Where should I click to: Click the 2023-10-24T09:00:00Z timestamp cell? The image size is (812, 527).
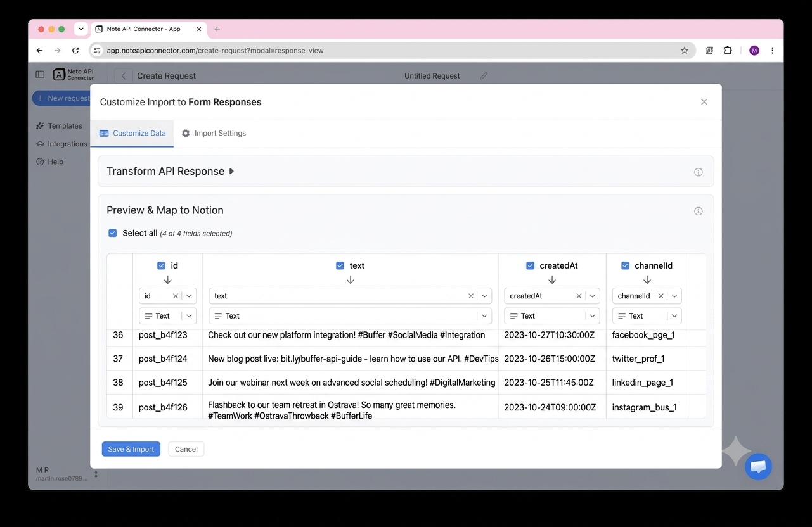pyautogui.click(x=552, y=407)
